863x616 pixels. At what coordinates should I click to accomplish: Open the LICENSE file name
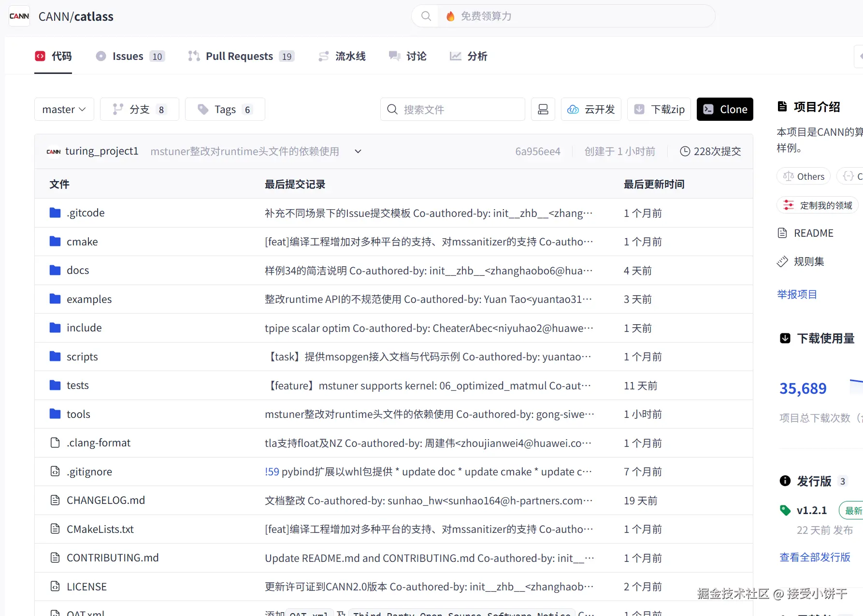[86, 587]
